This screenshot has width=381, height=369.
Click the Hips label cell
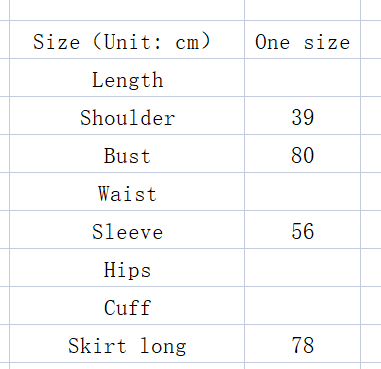(127, 268)
